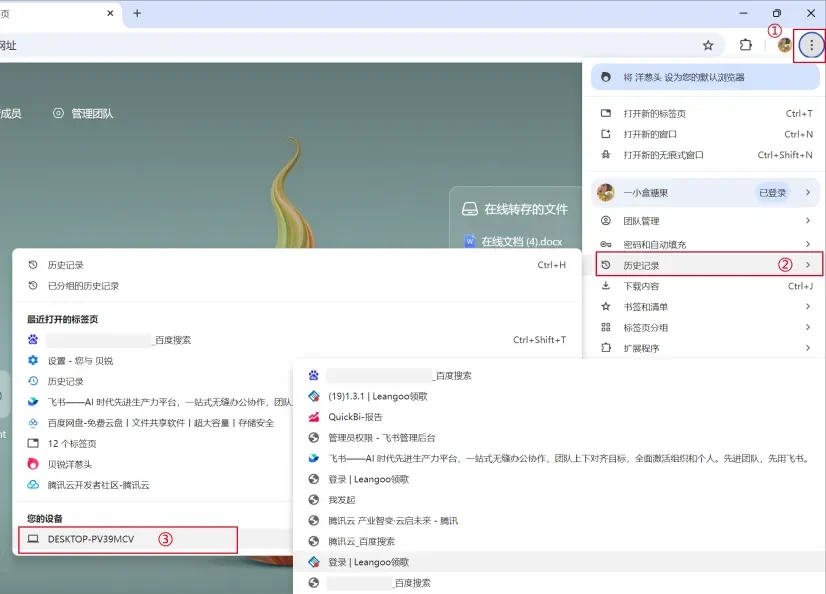Open 设置 - 您与 贝锐 recent tab
Viewport: 826px width, 594px height.
(x=155, y=361)
